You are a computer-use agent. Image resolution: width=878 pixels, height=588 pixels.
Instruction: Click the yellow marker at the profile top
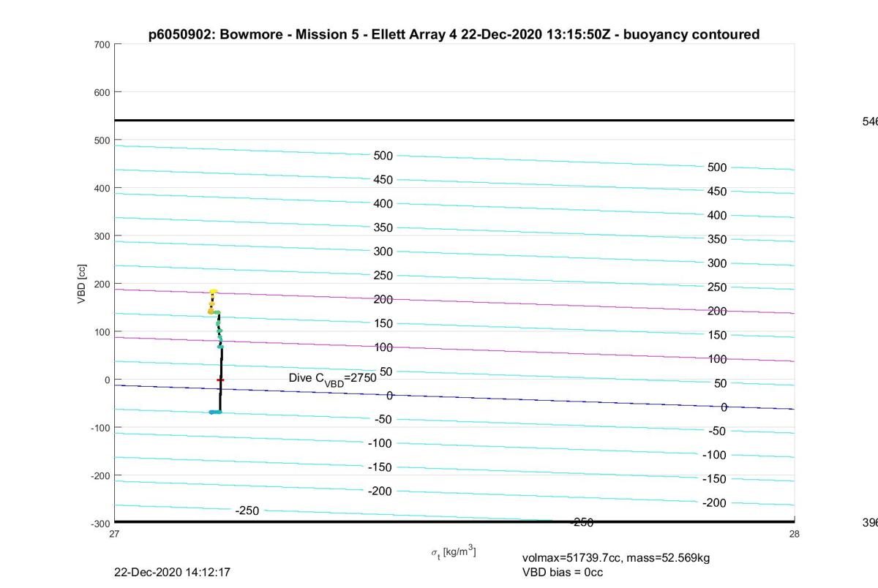tap(213, 292)
